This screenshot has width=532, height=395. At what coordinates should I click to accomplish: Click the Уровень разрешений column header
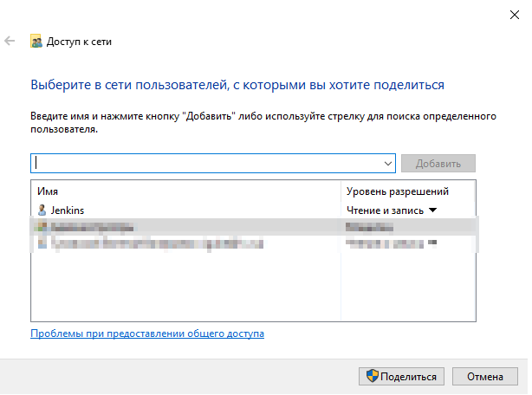407,191
